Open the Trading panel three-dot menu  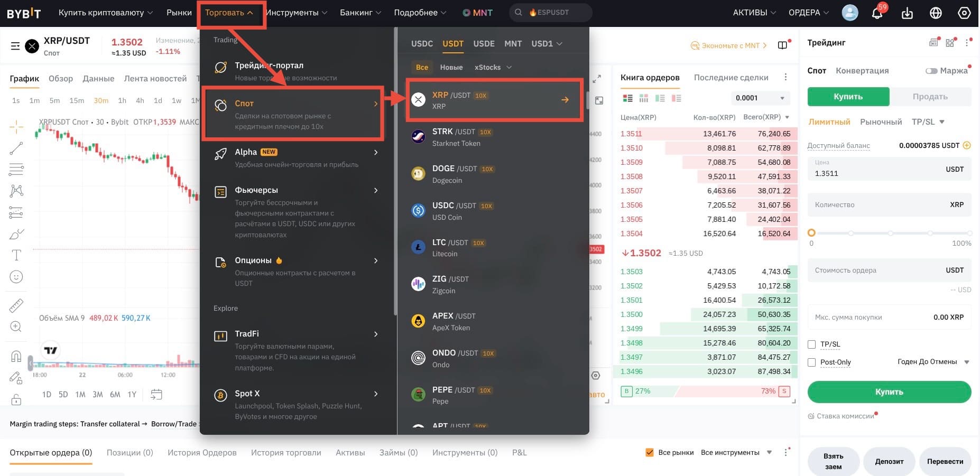click(x=967, y=43)
